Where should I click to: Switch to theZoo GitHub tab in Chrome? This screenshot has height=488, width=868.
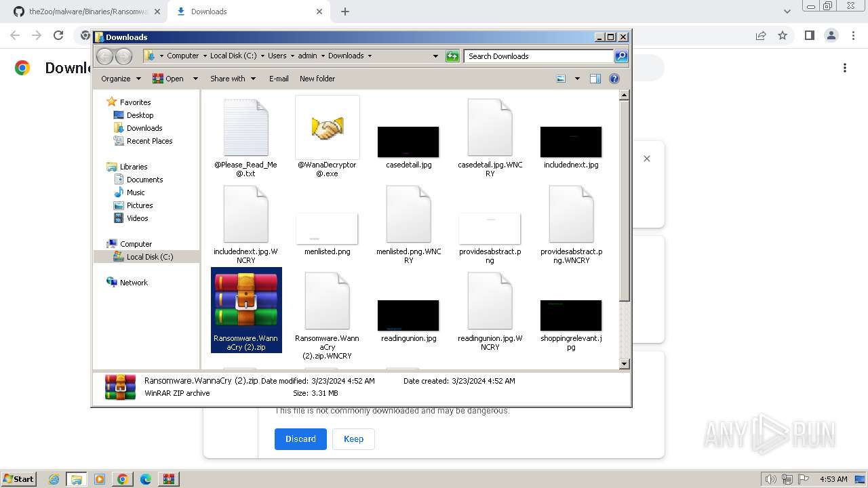point(86,12)
